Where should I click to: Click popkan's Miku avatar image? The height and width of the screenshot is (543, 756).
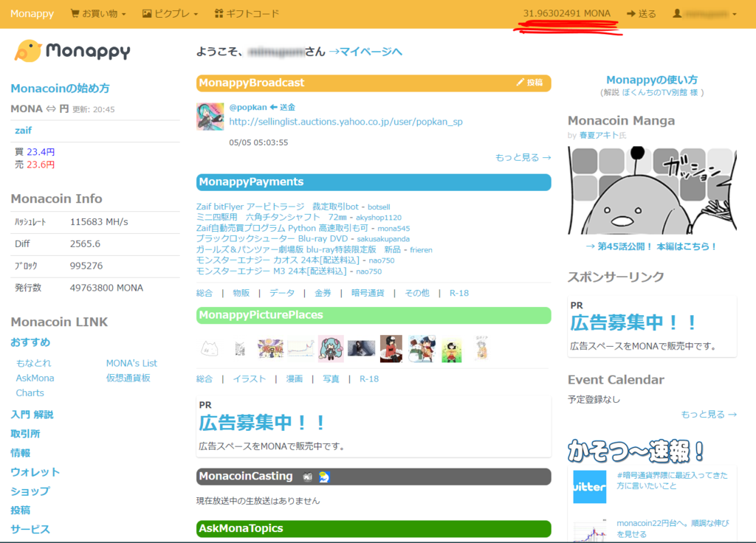point(210,116)
